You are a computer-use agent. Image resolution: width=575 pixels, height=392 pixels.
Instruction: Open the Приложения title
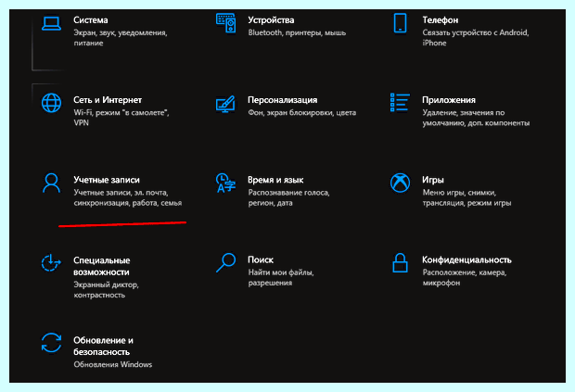coord(449,100)
